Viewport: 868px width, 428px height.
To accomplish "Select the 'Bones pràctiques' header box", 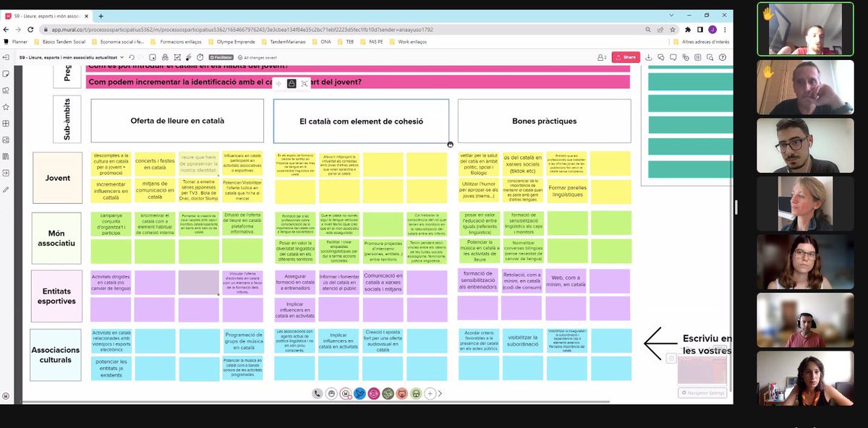I will [x=544, y=121].
